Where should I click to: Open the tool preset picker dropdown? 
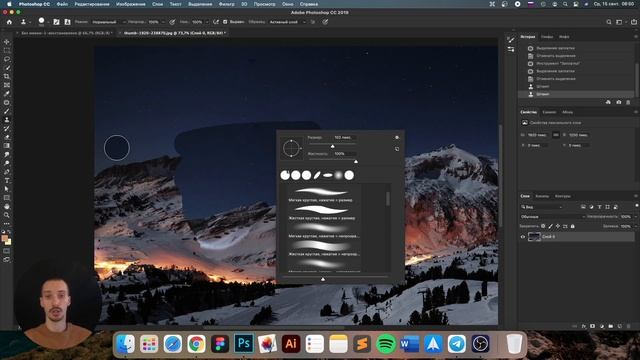pyautogui.click(x=26, y=22)
